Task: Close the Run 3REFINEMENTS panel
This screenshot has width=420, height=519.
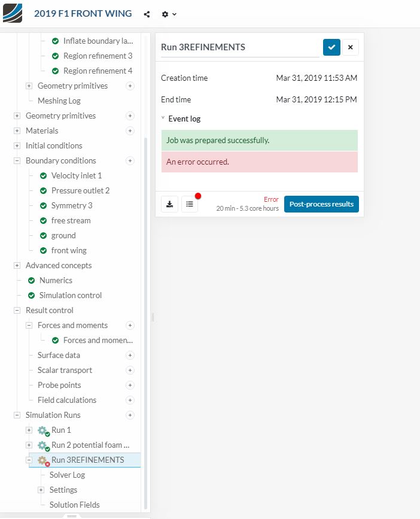Action: 351,47
